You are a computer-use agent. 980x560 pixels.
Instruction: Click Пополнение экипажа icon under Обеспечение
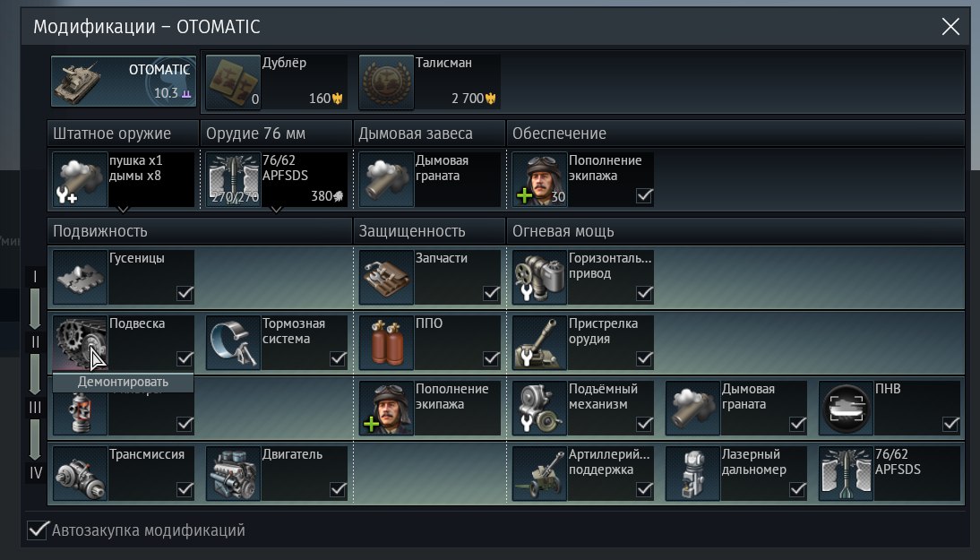coord(539,179)
